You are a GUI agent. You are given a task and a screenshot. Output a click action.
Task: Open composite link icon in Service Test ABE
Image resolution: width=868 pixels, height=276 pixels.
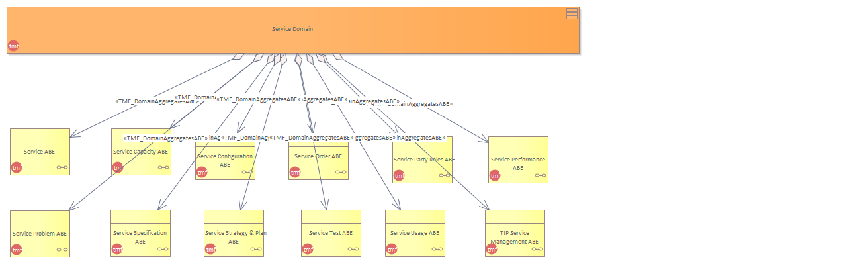point(353,250)
